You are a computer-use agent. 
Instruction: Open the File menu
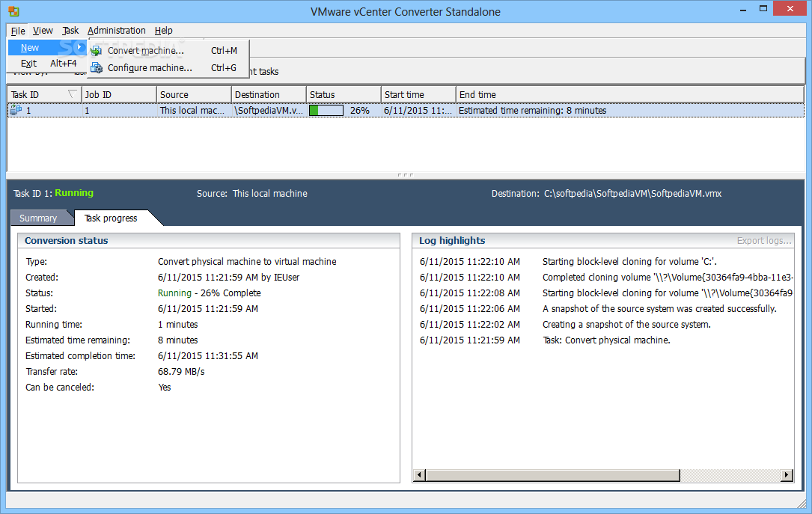click(18, 31)
